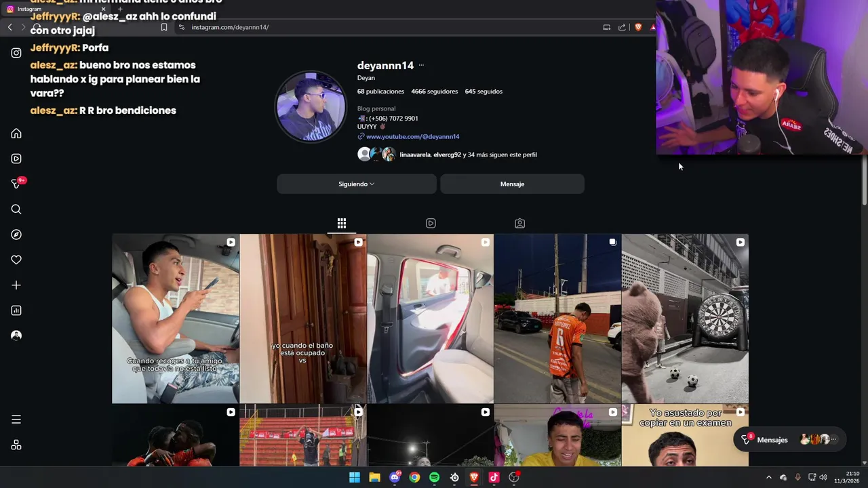This screenshot has height=488, width=868.
Task: Click the username deyannn14 heading
Action: [385, 66]
